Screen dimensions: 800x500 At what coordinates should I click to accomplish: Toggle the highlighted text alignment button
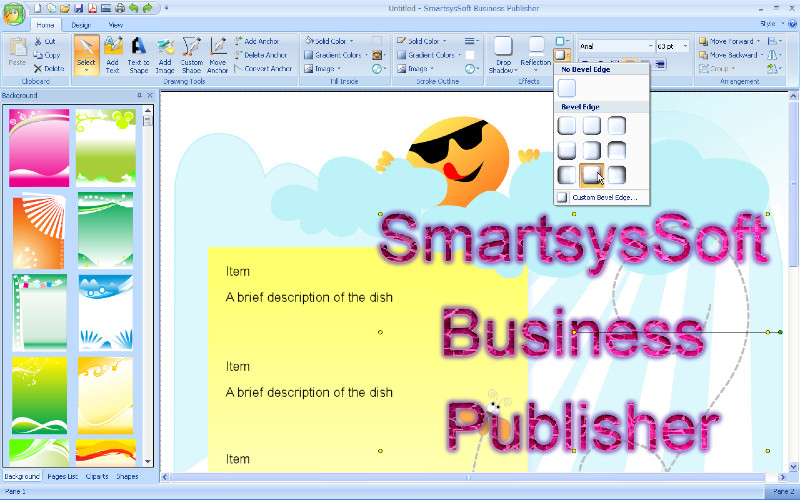pos(631,61)
